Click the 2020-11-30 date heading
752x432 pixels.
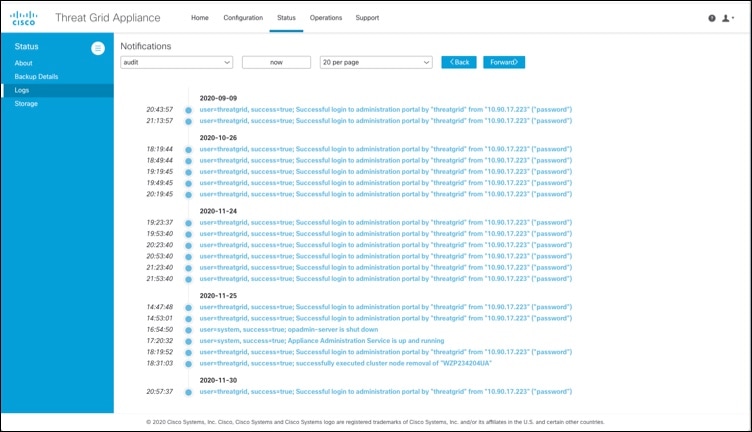[x=218, y=380]
